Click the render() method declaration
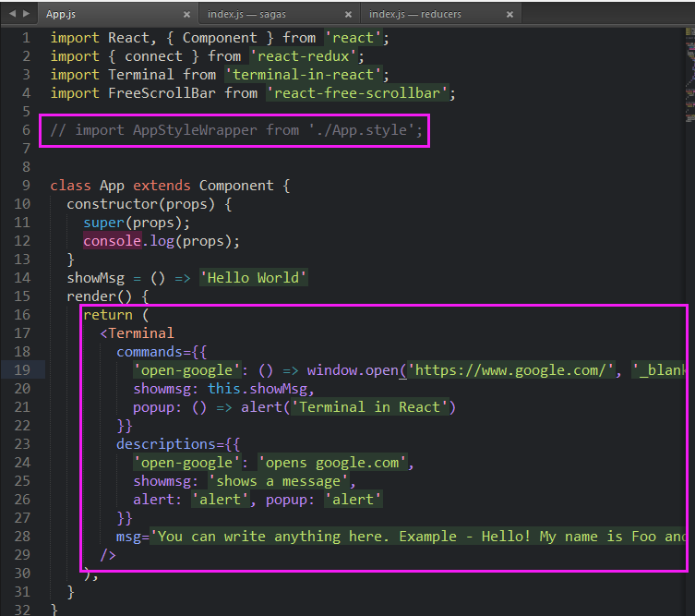Image resolution: width=695 pixels, height=616 pixels. pos(108,296)
